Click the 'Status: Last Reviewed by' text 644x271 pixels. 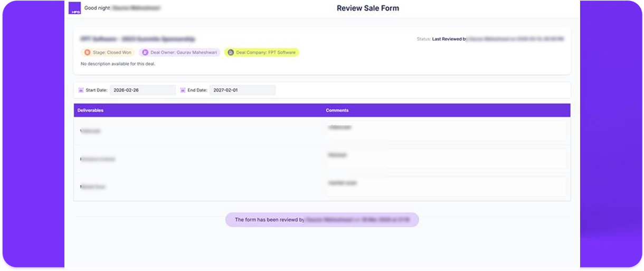tap(441, 39)
